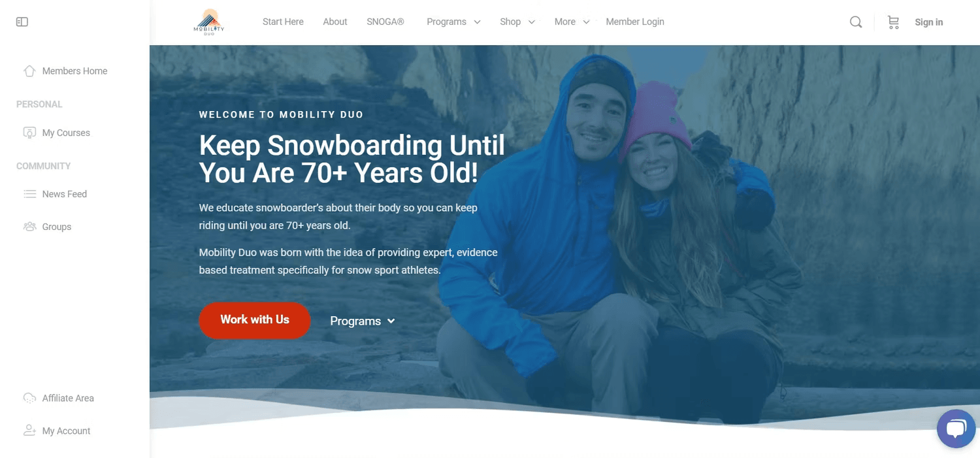This screenshot has height=458, width=980.
Task: Click the Members Home house icon
Action: 29,71
